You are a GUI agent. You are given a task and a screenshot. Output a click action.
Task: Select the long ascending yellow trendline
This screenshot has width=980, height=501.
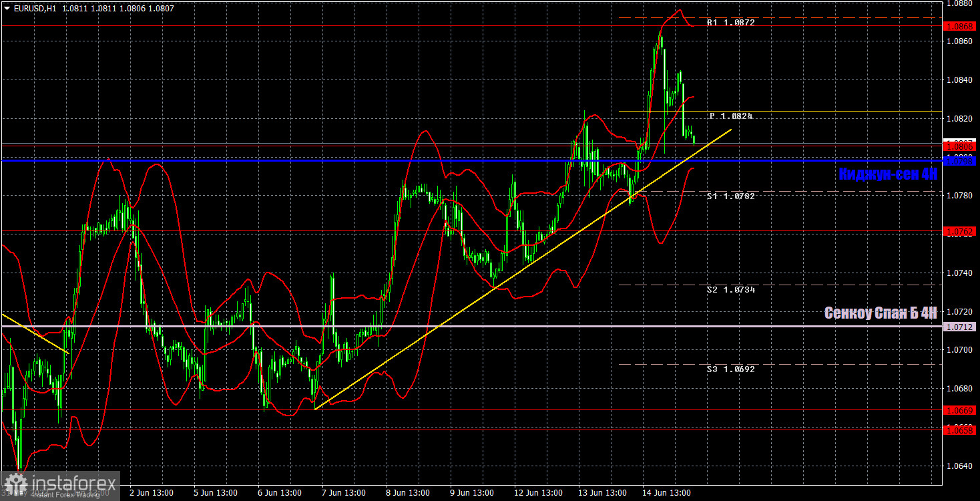523,269
